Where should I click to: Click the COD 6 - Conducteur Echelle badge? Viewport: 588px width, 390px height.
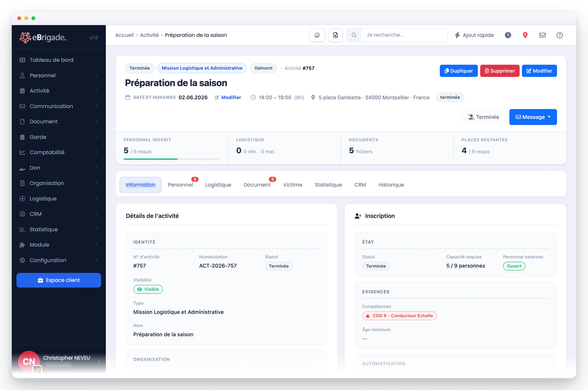(399, 316)
